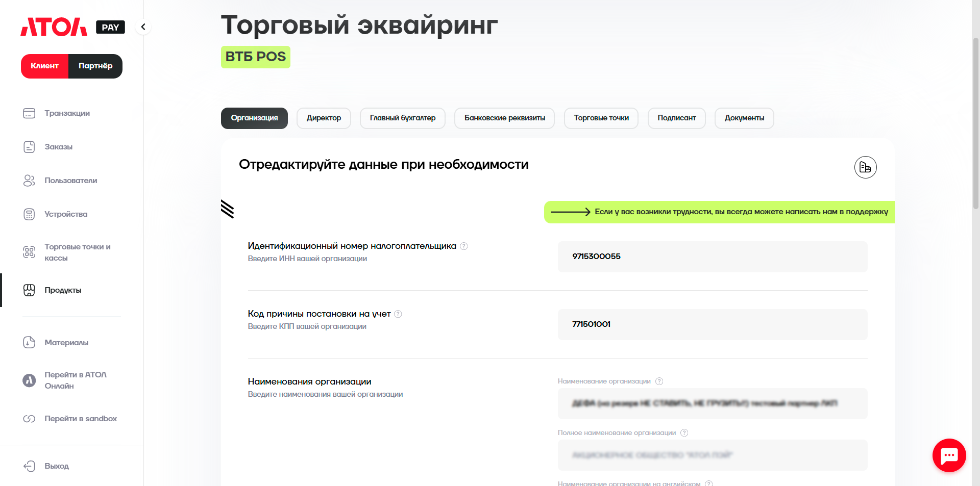The height and width of the screenshot is (486, 980).
Task: Click Отредактируйте данные при необходимости heading
Action: [x=384, y=164]
